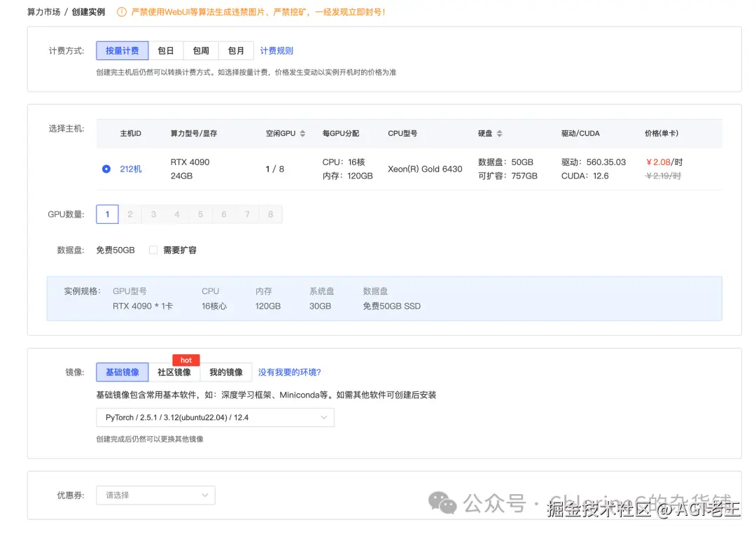Click the 算力型号/显存 column header

194,134
